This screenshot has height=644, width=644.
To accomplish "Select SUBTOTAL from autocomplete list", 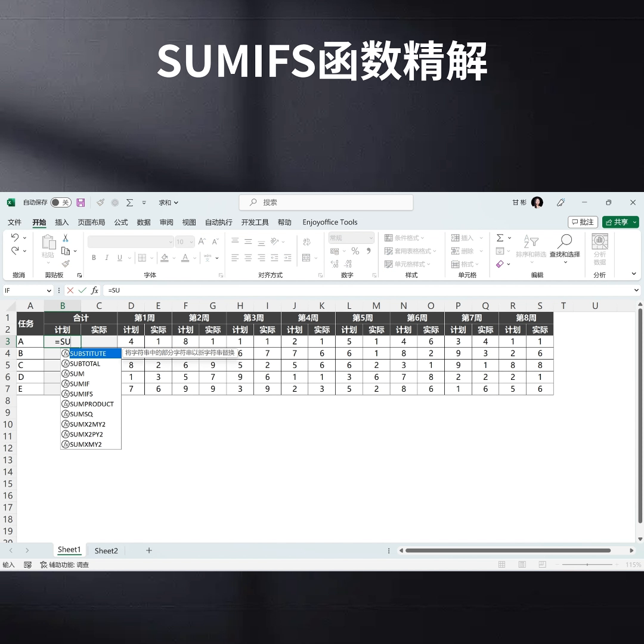I will coord(91,364).
